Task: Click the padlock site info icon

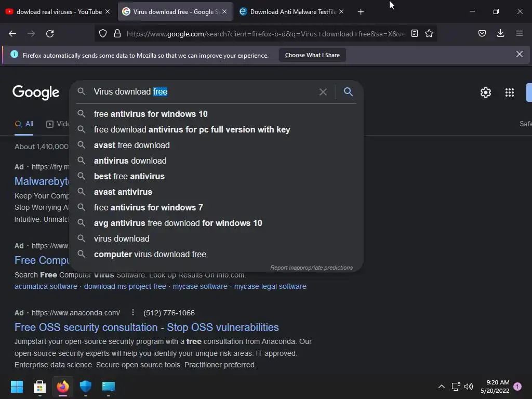Action: click(117, 34)
